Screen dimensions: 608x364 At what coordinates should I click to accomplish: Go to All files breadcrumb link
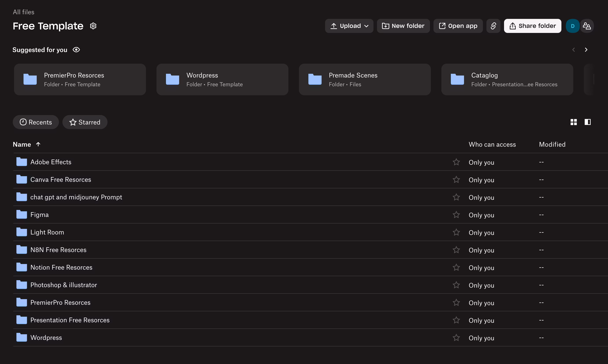(24, 12)
